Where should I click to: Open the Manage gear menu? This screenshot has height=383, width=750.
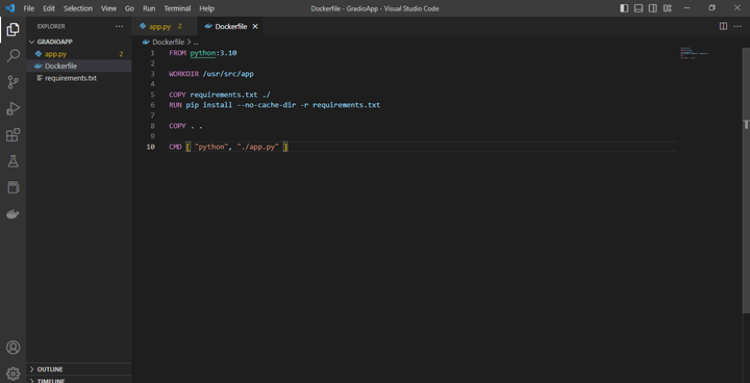13,373
